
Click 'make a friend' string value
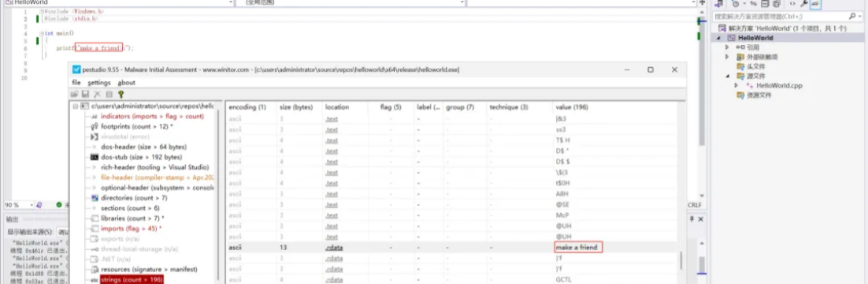pos(577,248)
